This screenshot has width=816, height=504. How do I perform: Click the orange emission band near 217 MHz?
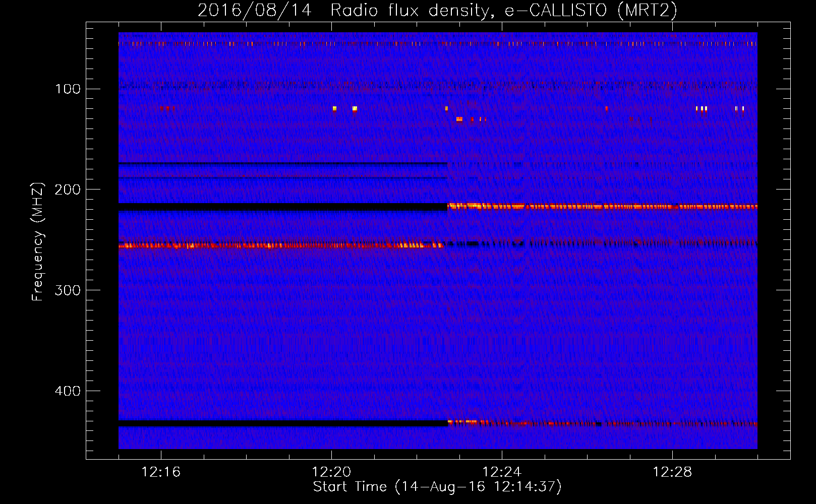(x=603, y=206)
